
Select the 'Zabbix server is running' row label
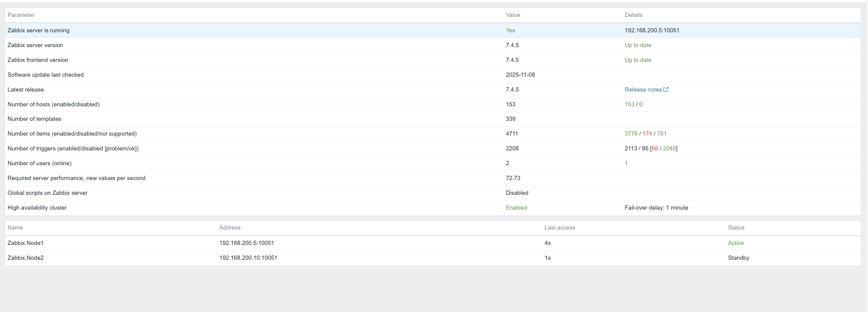coord(38,30)
